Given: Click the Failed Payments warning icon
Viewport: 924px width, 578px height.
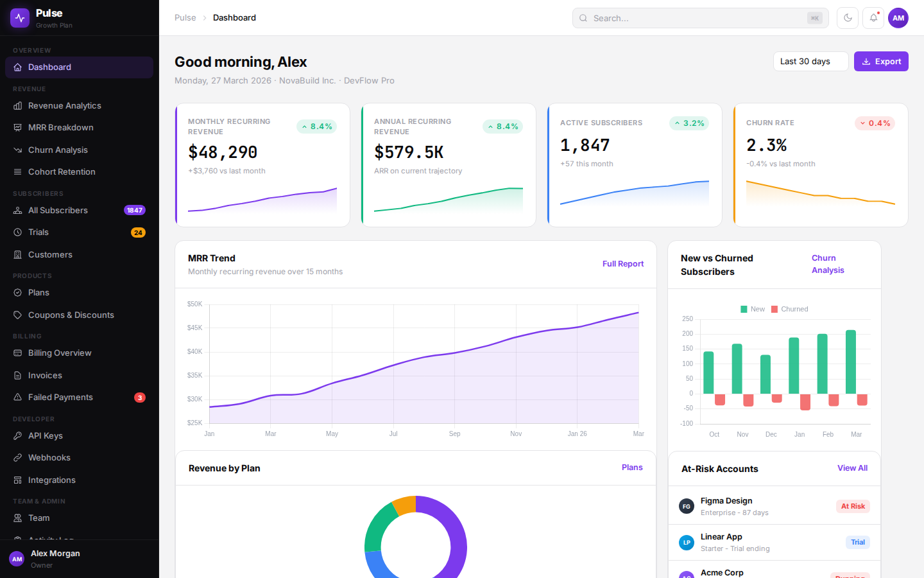Looking at the screenshot, I should 18,398.
